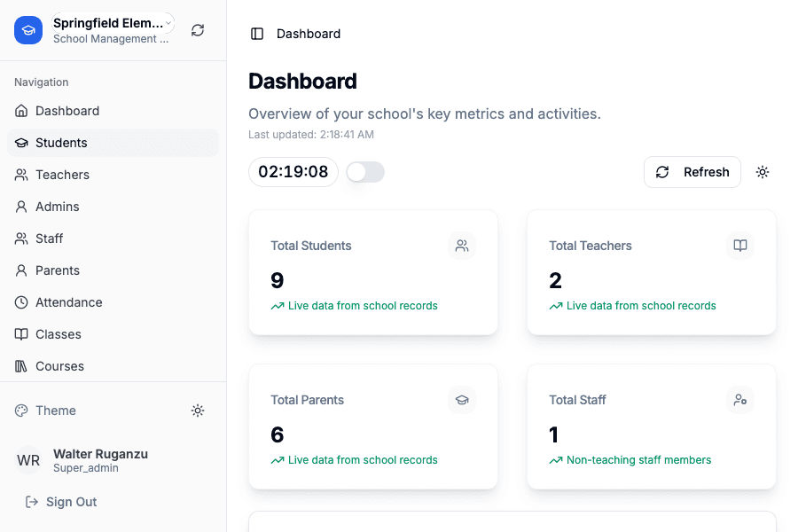The height and width of the screenshot is (532, 798).
Task: Click the graduation cap icon on Total Parents card
Action: tap(461, 400)
